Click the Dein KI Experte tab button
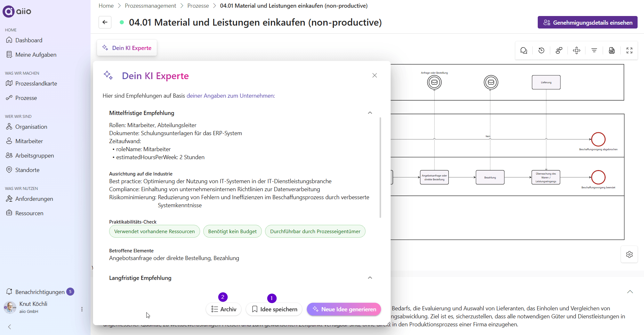Image resolution: width=644 pixels, height=335 pixels. coord(127,48)
